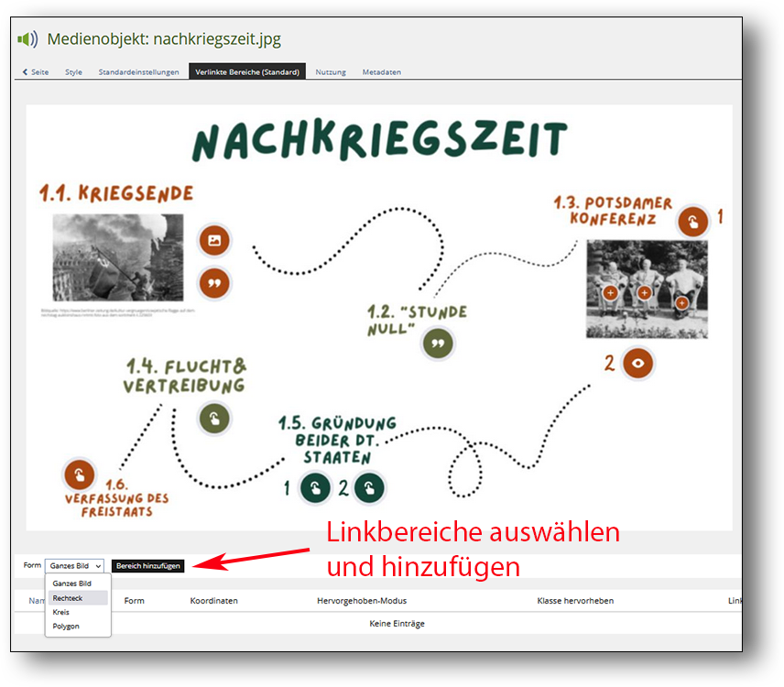This screenshot has height=687, width=784.
Task: Open the Form dropdown showing Ganzes Bild
Action: pyautogui.click(x=74, y=566)
